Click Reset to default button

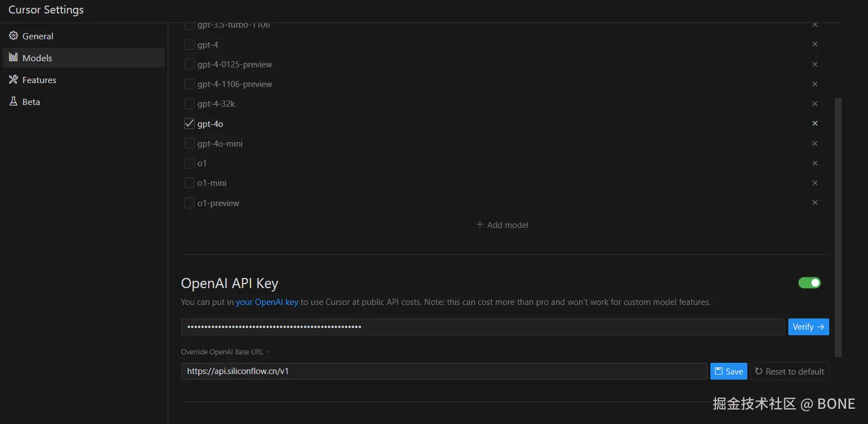point(789,371)
